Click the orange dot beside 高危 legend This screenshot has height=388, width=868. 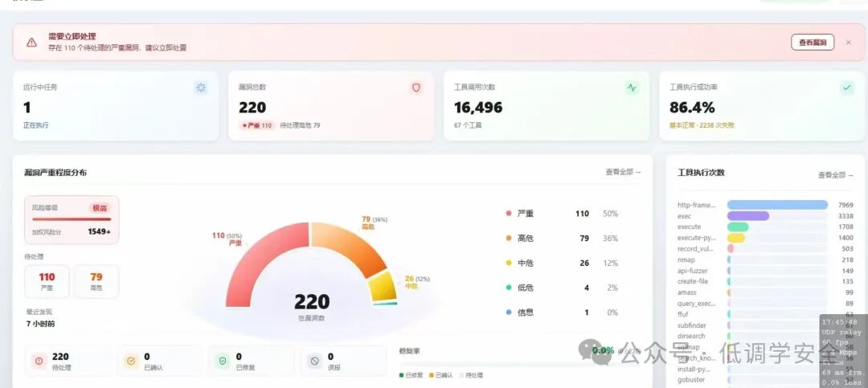[x=509, y=238]
